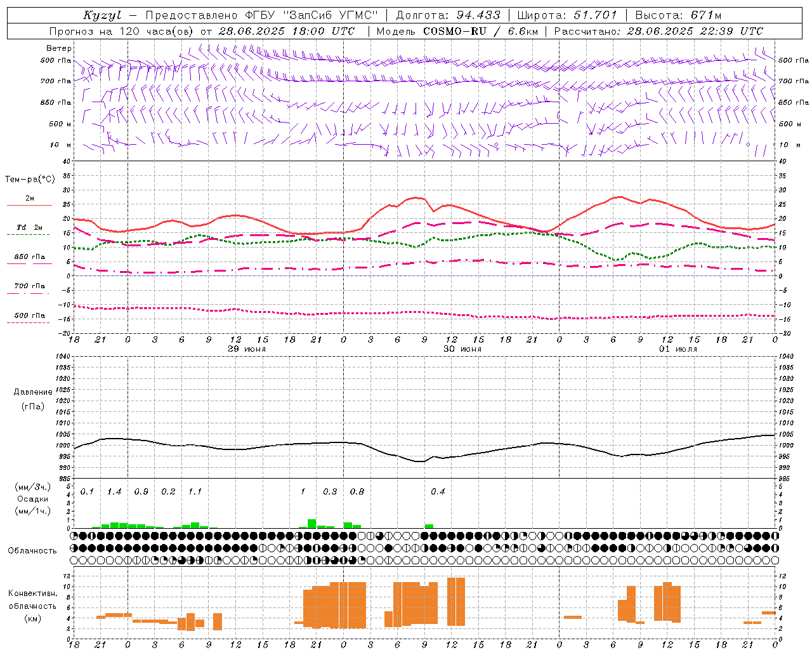Screen dimensions: 812x650
Task: Click the "(мм/1ч.)" precipitation unit label
Action: click(x=33, y=511)
